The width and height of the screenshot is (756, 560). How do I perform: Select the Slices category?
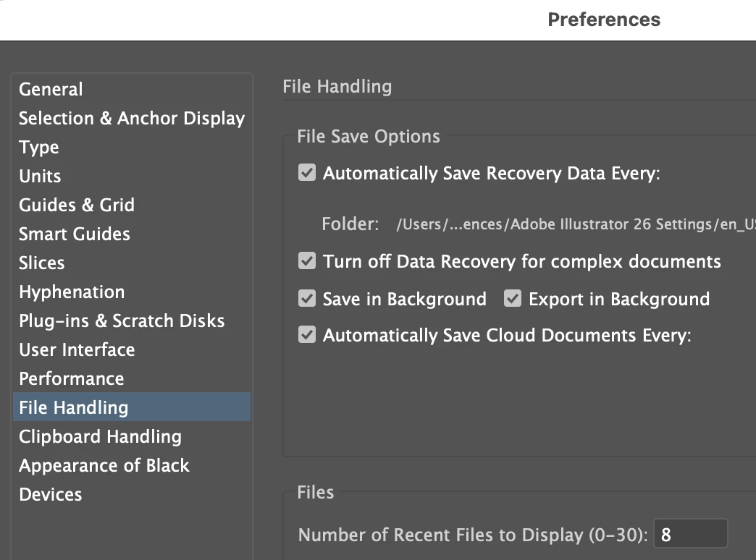41,263
